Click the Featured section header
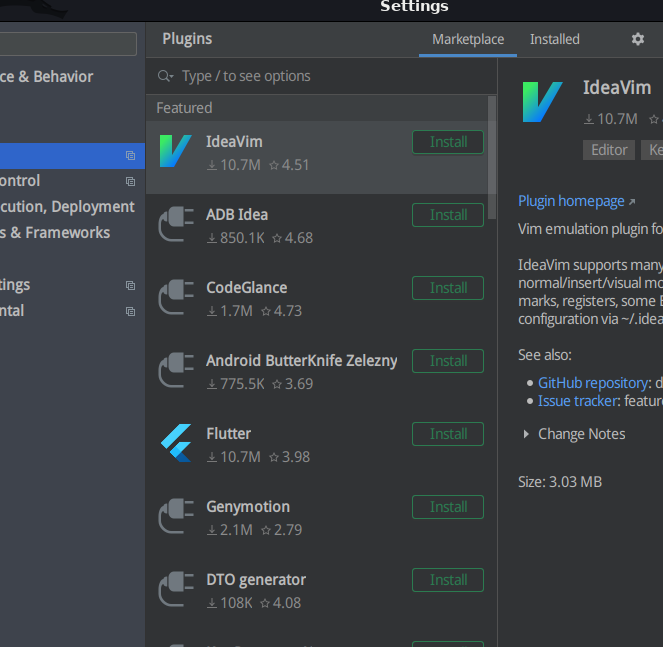 [x=184, y=108]
